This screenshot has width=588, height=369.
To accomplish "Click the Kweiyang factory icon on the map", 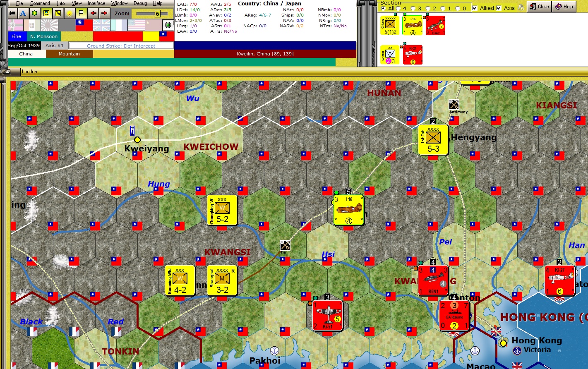I will click(x=132, y=131).
